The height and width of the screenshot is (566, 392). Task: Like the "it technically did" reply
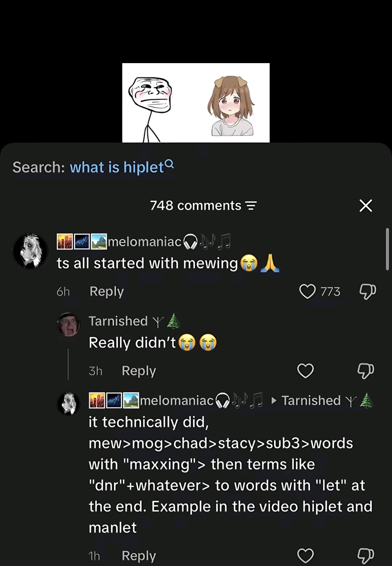point(305,555)
